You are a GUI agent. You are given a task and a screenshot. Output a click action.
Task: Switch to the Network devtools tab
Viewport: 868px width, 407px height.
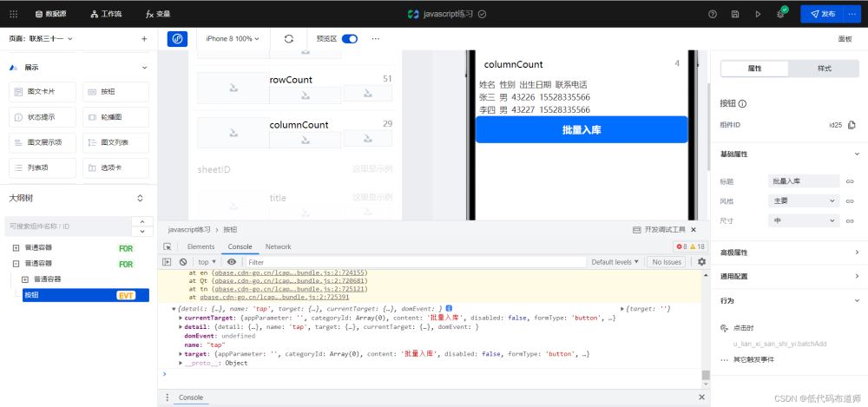point(278,247)
